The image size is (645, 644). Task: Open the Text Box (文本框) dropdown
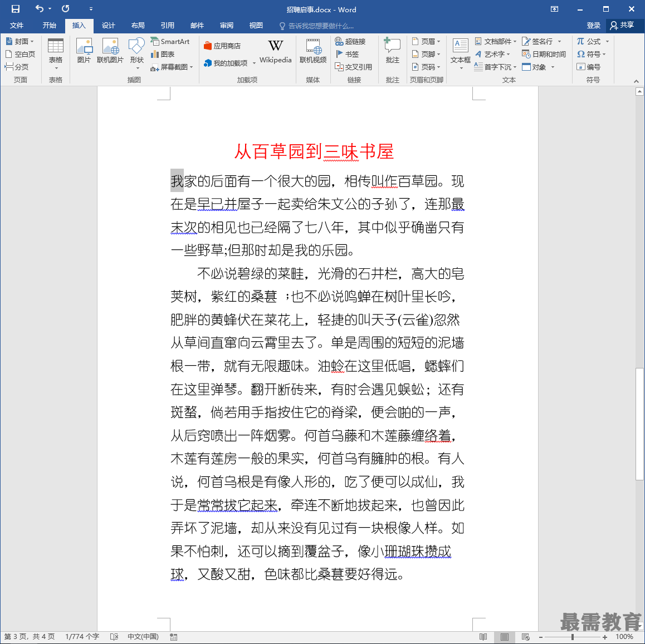point(460,54)
